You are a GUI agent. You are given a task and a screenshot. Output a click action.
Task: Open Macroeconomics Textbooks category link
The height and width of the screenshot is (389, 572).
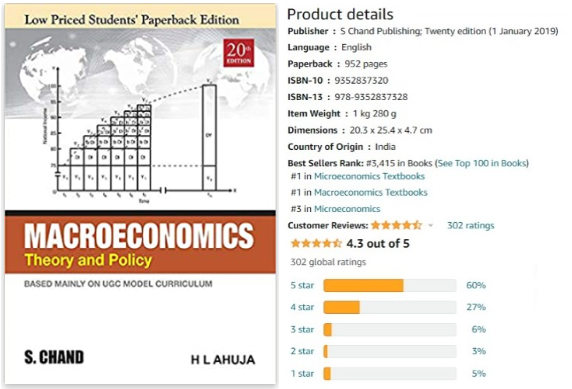371,192
